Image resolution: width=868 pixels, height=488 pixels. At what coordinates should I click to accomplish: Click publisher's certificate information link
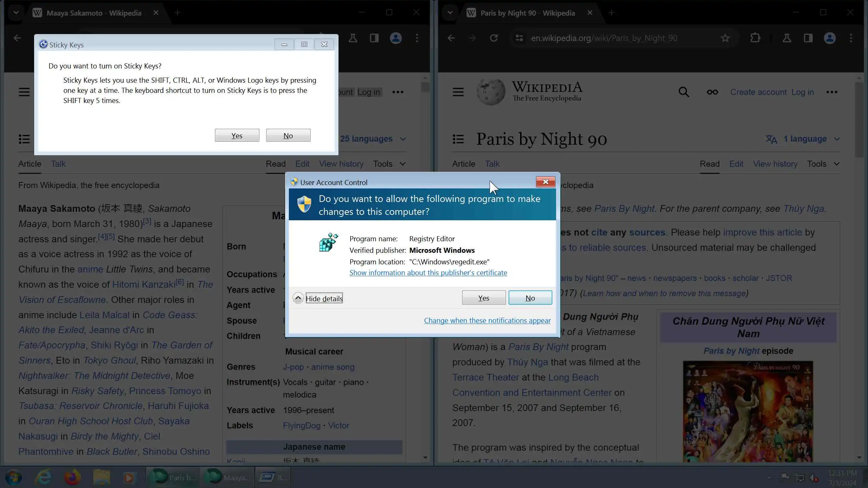coord(428,273)
